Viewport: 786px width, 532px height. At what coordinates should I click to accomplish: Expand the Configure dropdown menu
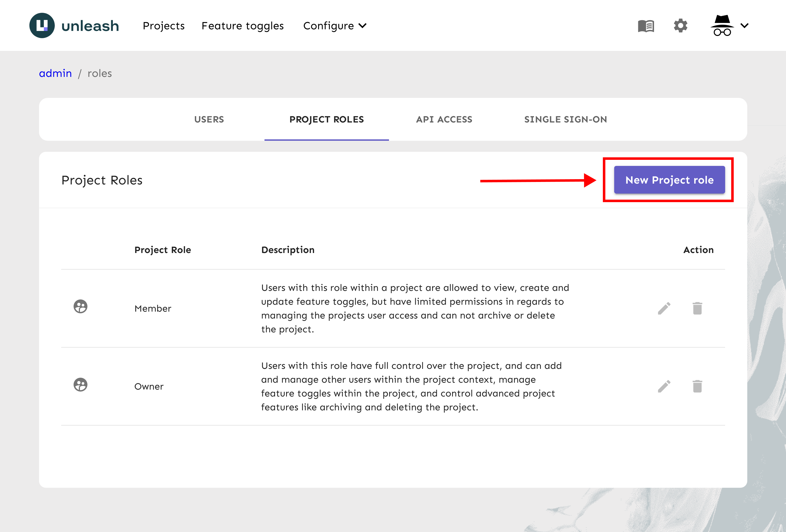(334, 26)
